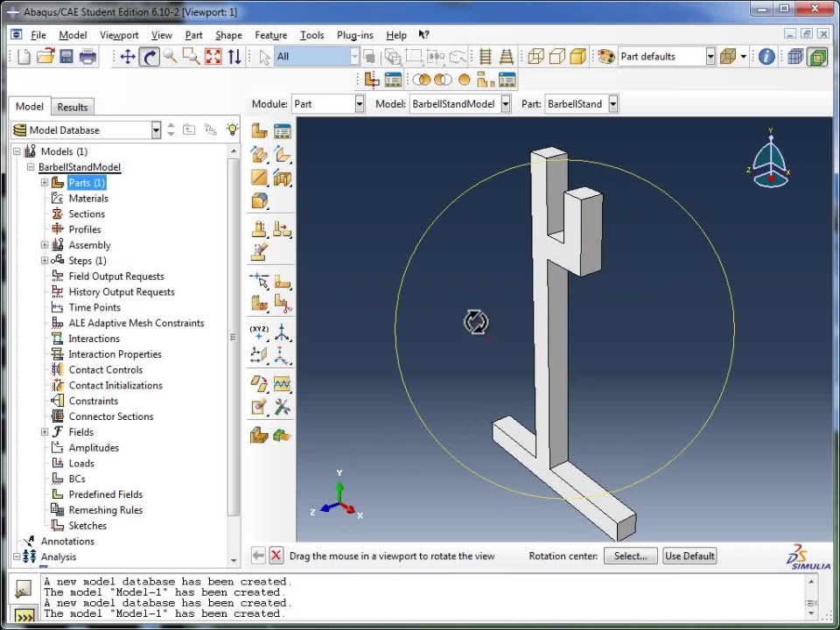
Task: Select Sketches in the model tree
Action: tap(87, 526)
